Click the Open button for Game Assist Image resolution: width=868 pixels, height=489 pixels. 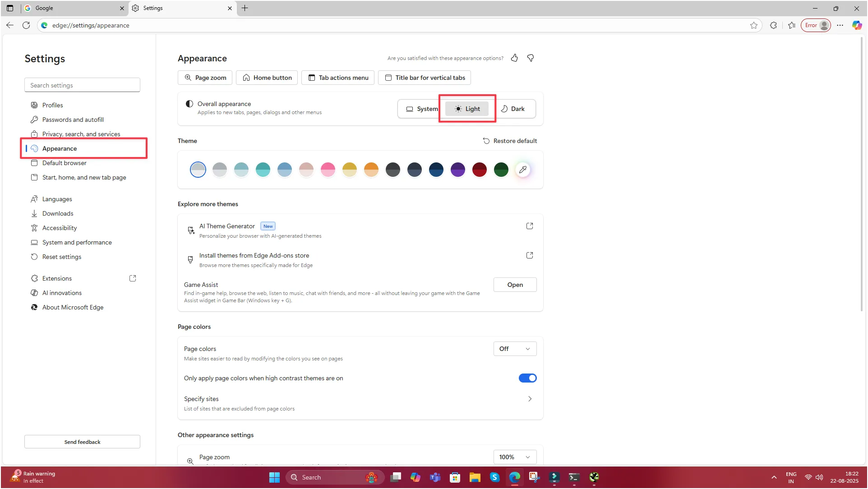click(x=515, y=285)
